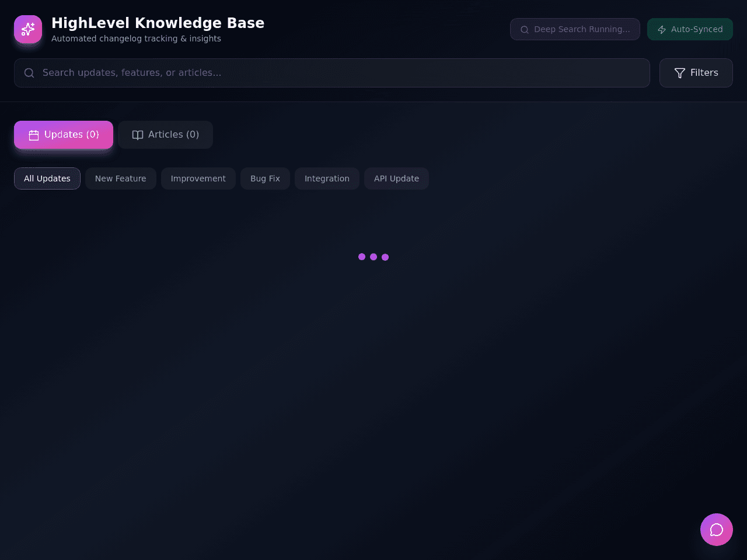Switch to the Updates (0) tab

(x=64, y=135)
